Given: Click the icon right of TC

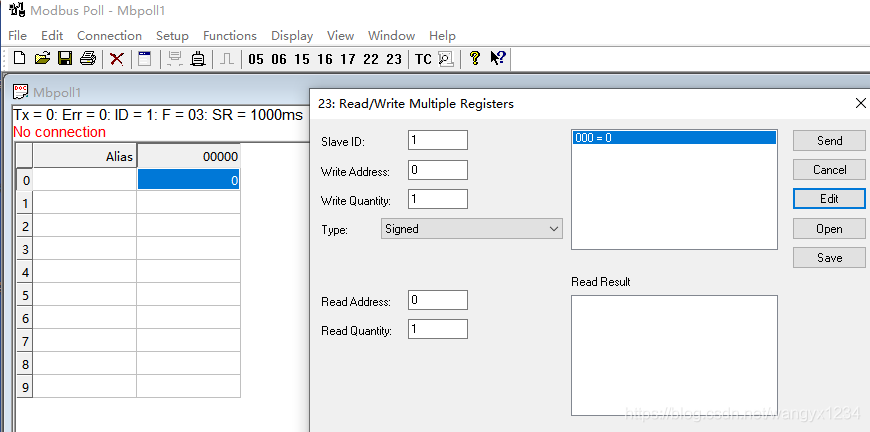Looking at the screenshot, I should pyautogui.click(x=446, y=59).
